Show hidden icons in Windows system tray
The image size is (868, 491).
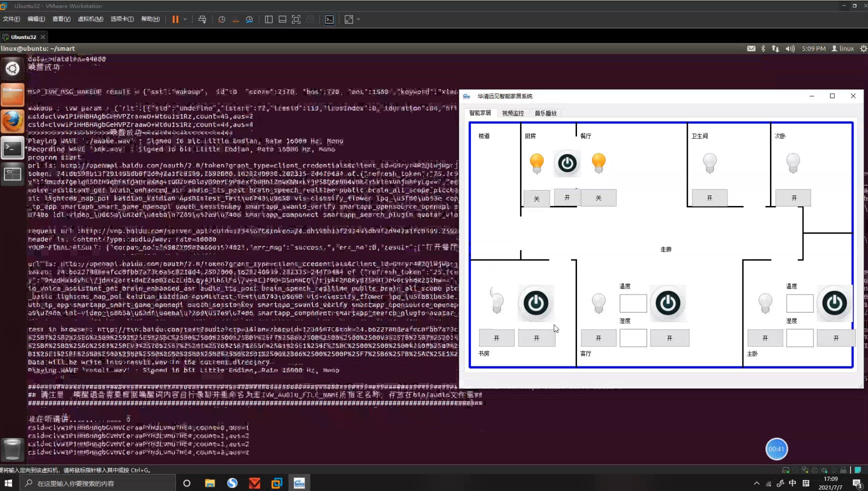coord(756,483)
